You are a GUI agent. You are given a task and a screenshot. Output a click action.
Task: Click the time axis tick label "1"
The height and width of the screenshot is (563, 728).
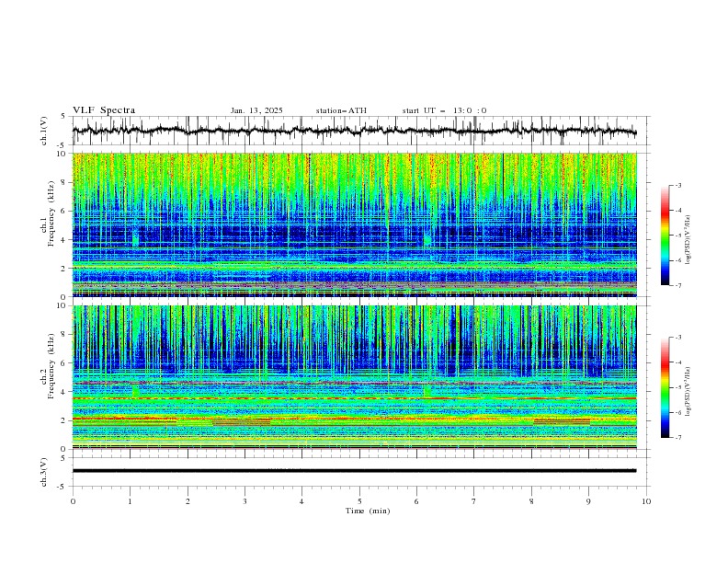(x=130, y=501)
